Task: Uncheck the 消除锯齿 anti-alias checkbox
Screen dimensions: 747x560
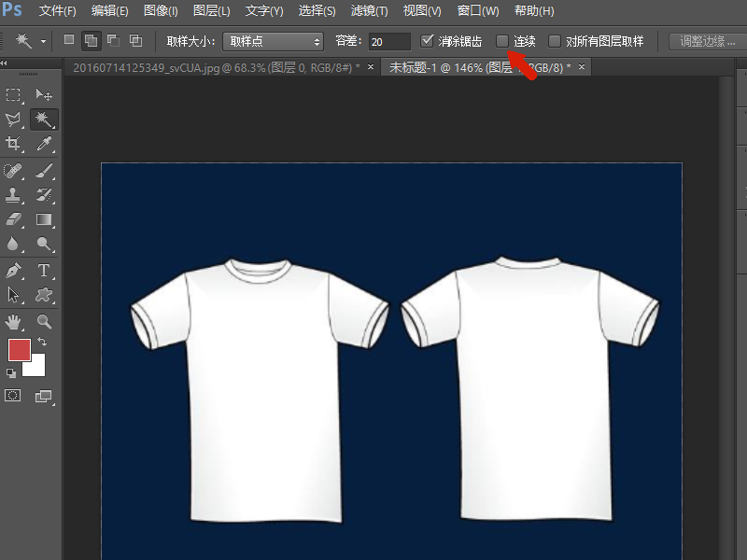Action: pos(428,41)
